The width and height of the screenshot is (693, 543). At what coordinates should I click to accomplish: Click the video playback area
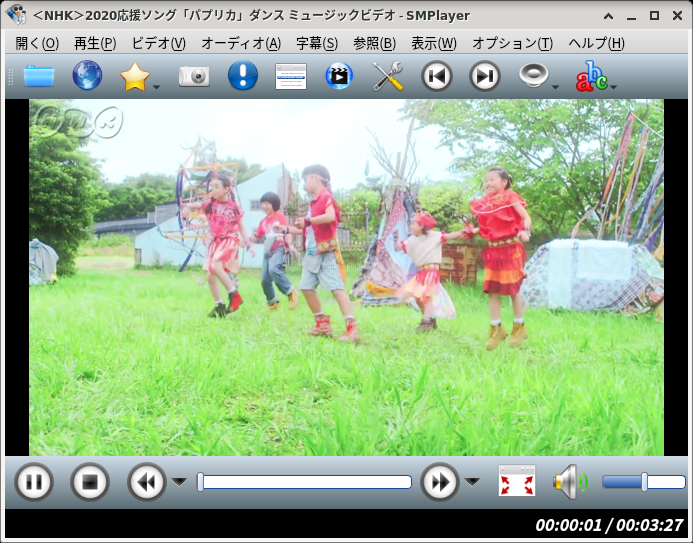point(346,277)
